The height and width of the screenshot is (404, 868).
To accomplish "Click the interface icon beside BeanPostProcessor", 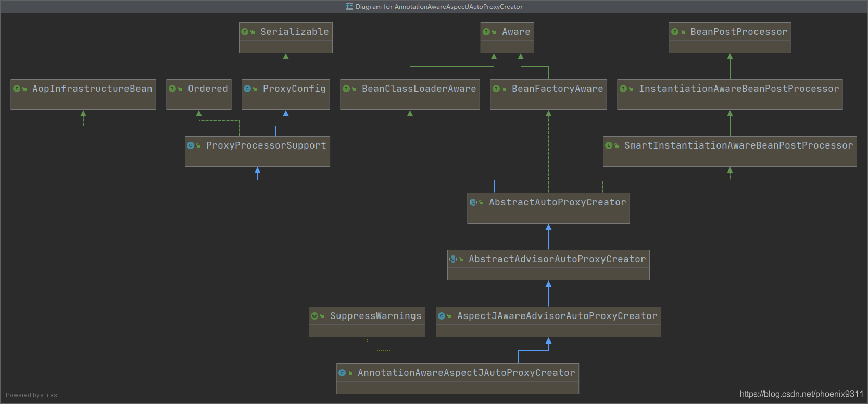I will point(675,32).
